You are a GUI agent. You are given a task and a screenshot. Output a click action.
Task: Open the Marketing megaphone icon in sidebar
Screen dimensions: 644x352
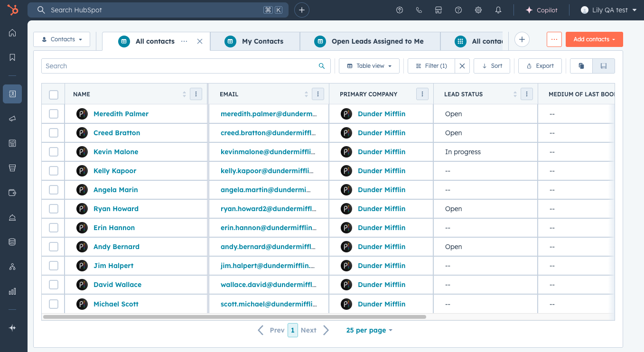[x=12, y=119]
